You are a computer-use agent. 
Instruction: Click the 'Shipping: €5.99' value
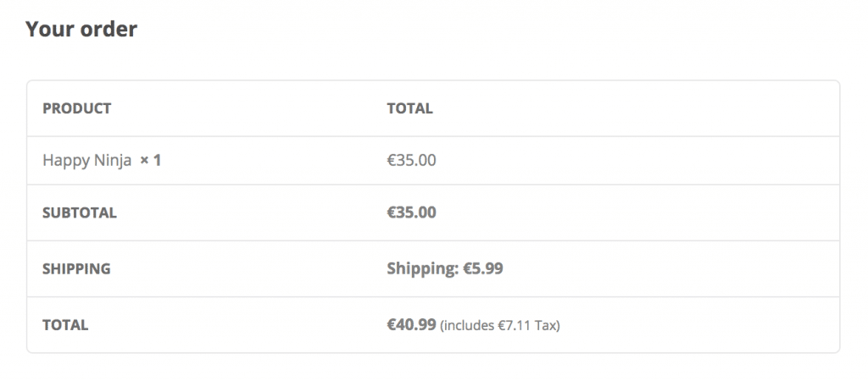[x=445, y=268]
